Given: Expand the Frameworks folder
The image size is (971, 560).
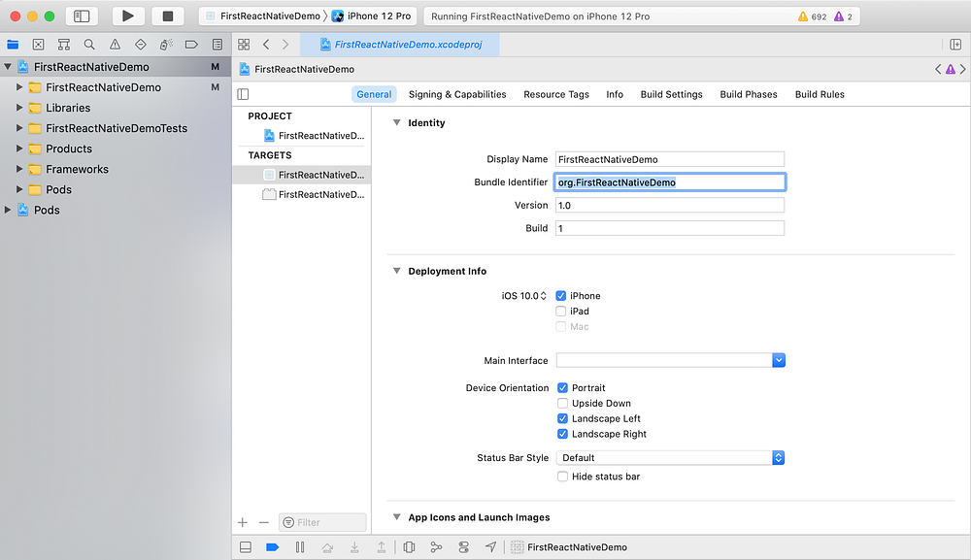Looking at the screenshot, I should point(19,169).
